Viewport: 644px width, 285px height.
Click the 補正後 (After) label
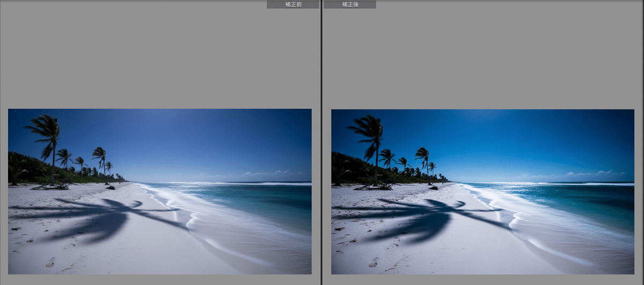pos(349,4)
